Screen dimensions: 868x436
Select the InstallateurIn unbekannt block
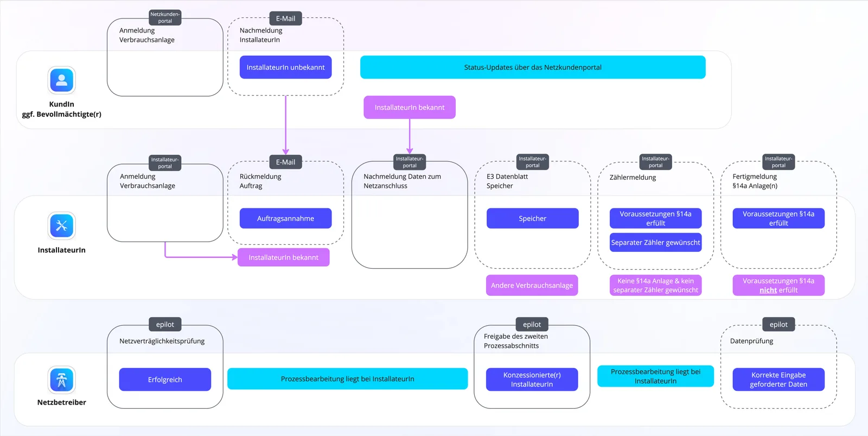[285, 67]
